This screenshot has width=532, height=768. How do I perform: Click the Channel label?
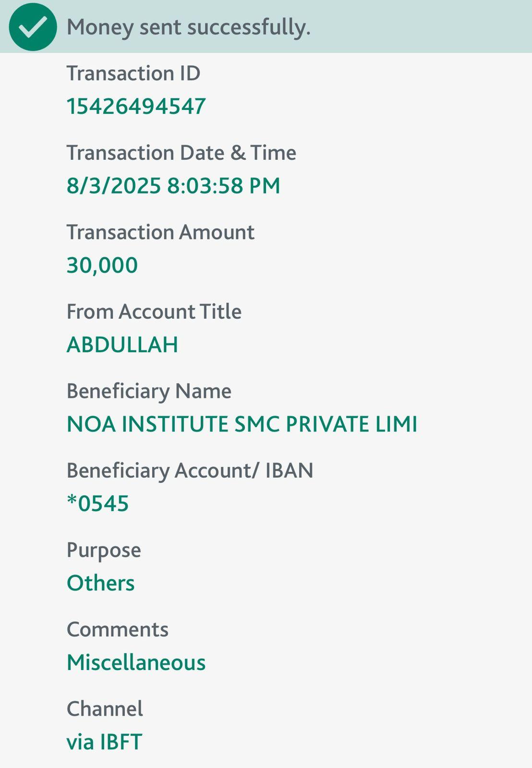click(105, 709)
